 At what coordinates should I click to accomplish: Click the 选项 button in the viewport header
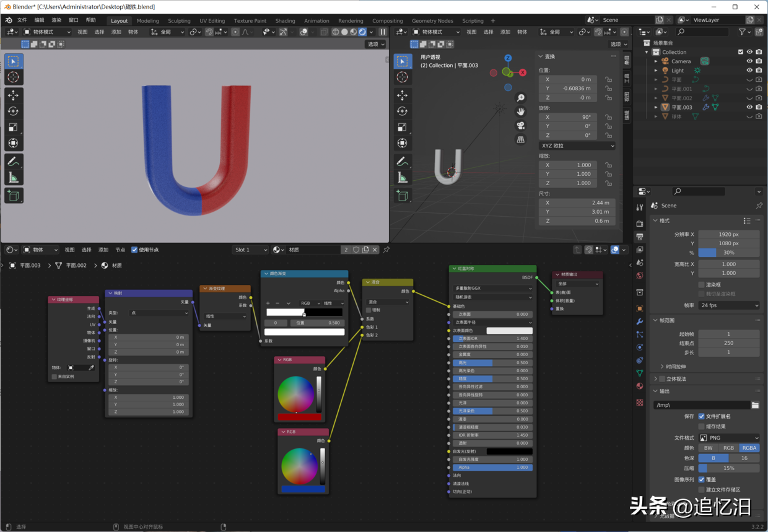[x=376, y=44]
